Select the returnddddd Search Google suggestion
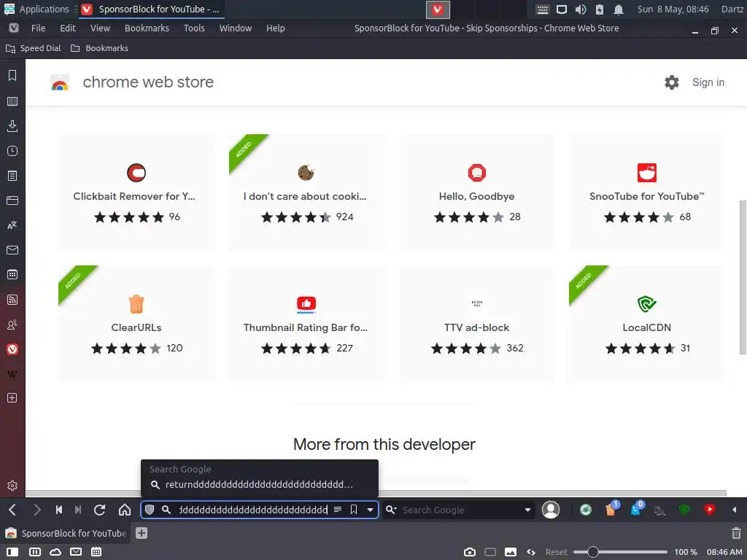Screen dimensions: 747x560 pyautogui.click(x=259, y=485)
